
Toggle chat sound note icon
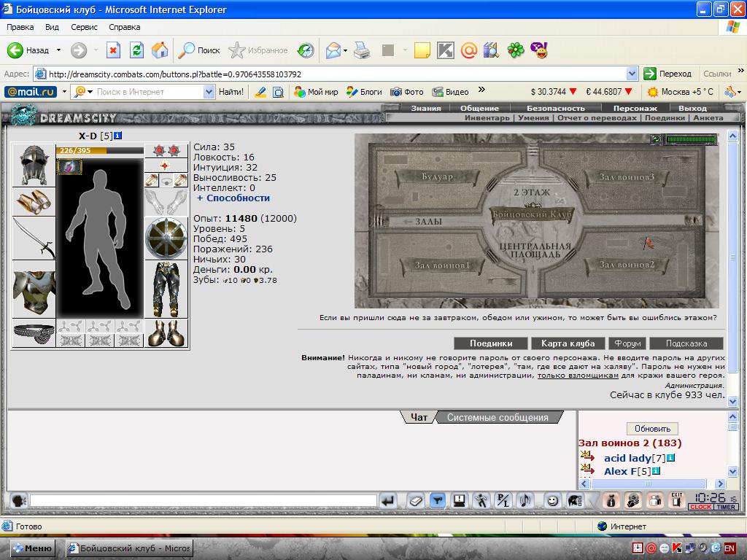[x=525, y=500]
